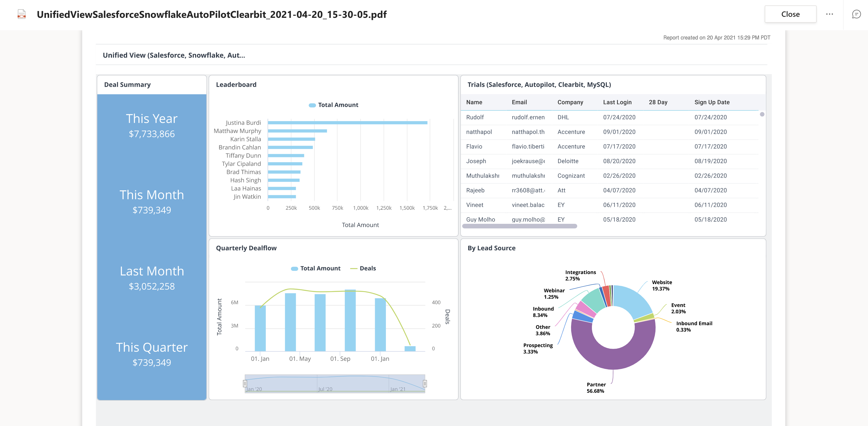Sort by Company column header

[570, 102]
